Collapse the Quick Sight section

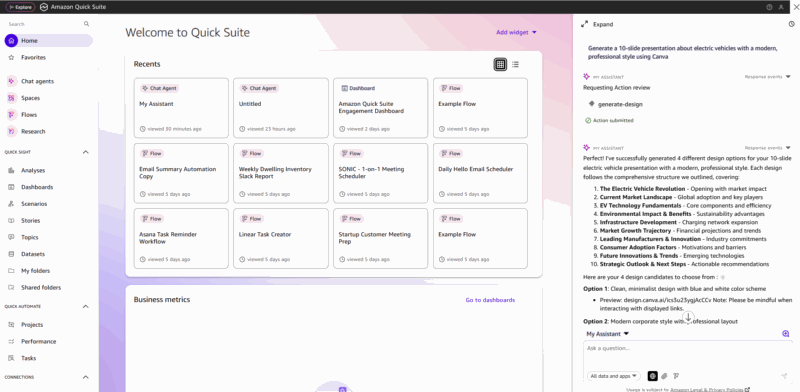[x=86, y=152]
